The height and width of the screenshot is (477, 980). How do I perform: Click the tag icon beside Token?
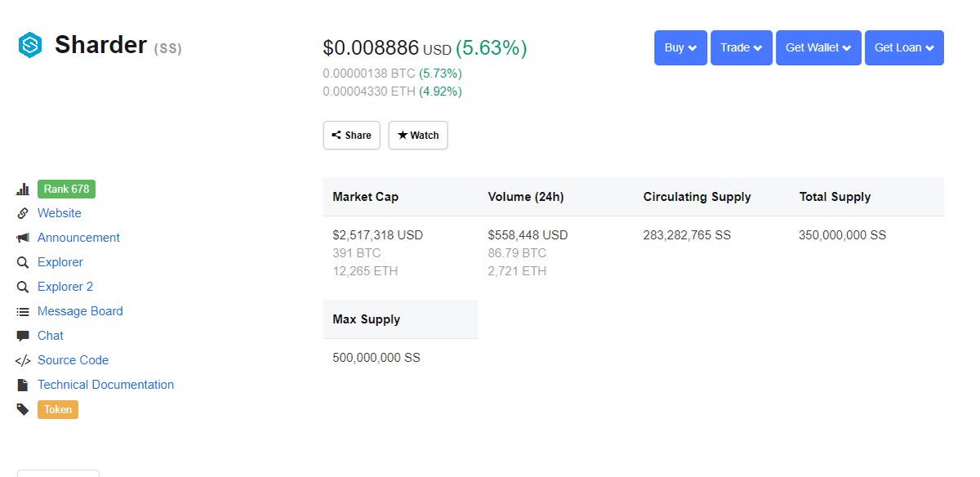tap(23, 409)
